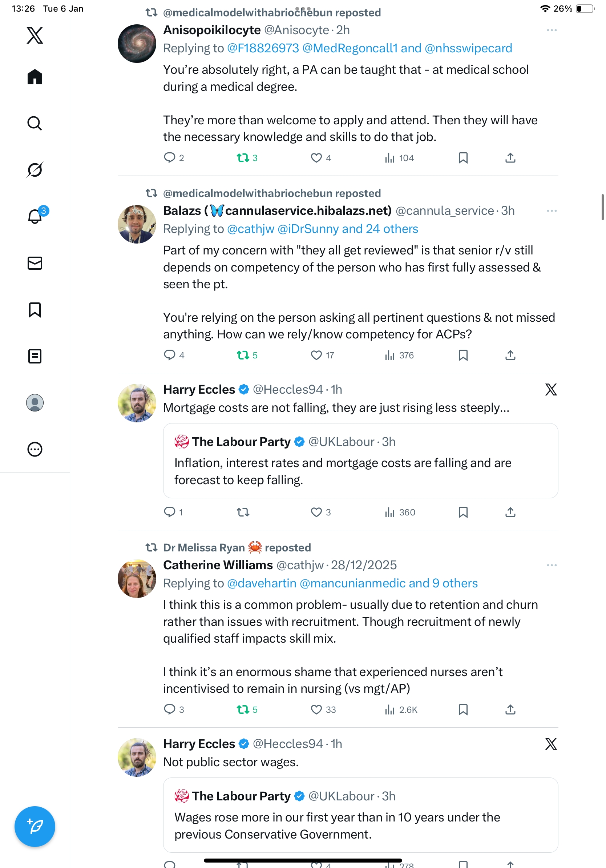The image size is (606, 868).
Task: Click the timeline scrollbar handle
Action: [x=602, y=207]
